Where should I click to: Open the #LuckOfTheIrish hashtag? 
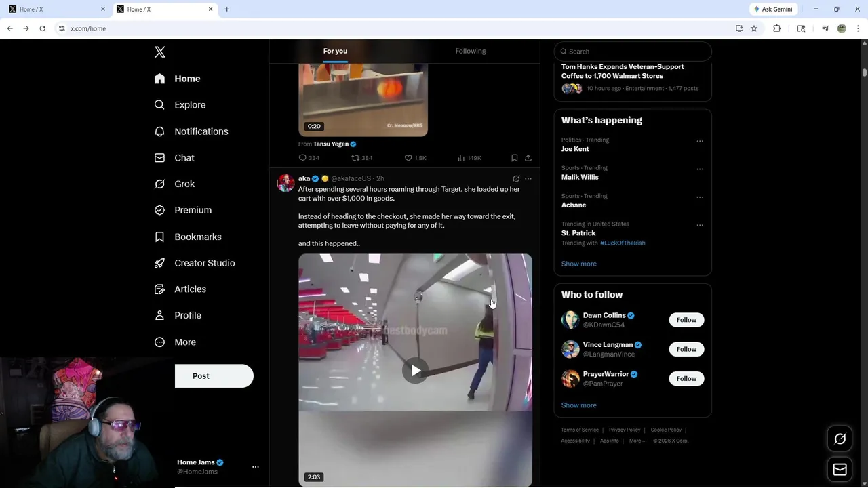tap(623, 243)
